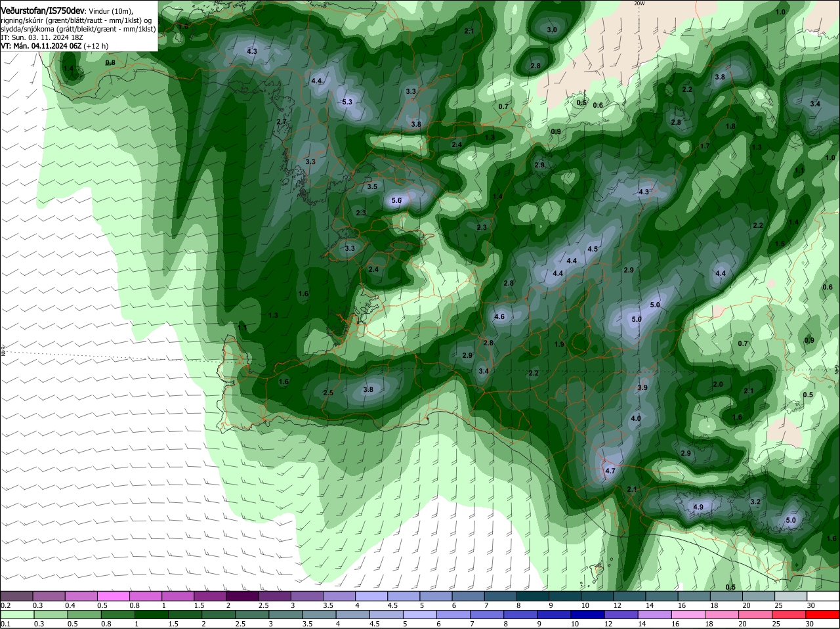The image size is (840, 629).
Task: Click the IT: Sun. 03. 11. 2024 18Z line
Action: click(x=41, y=37)
